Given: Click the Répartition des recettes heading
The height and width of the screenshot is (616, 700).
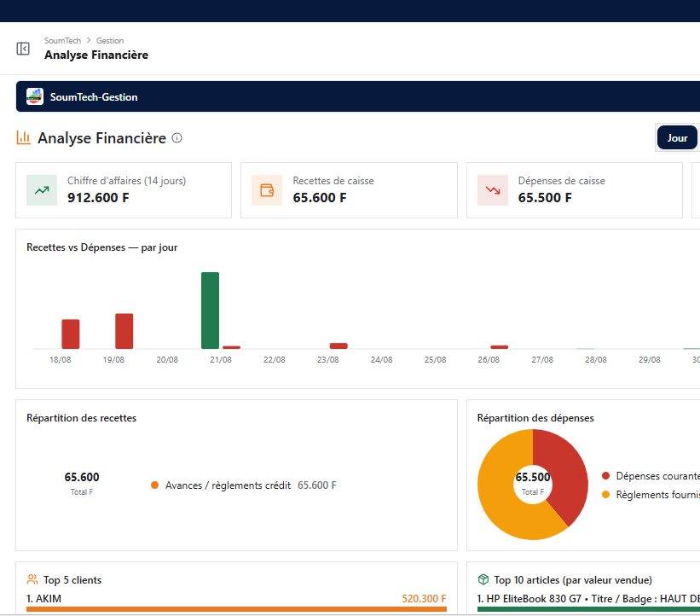Looking at the screenshot, I should coord(82,418).
